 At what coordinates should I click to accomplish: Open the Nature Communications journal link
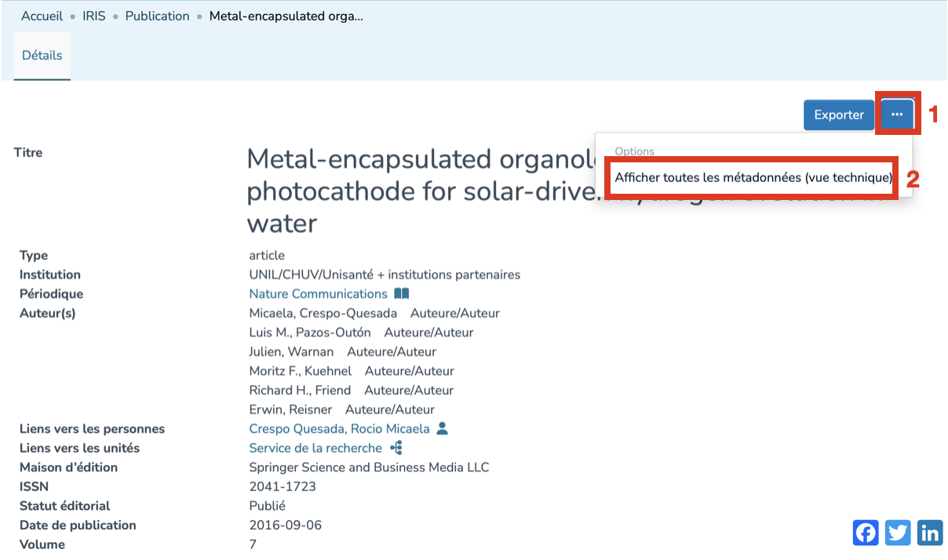(318, 294)
